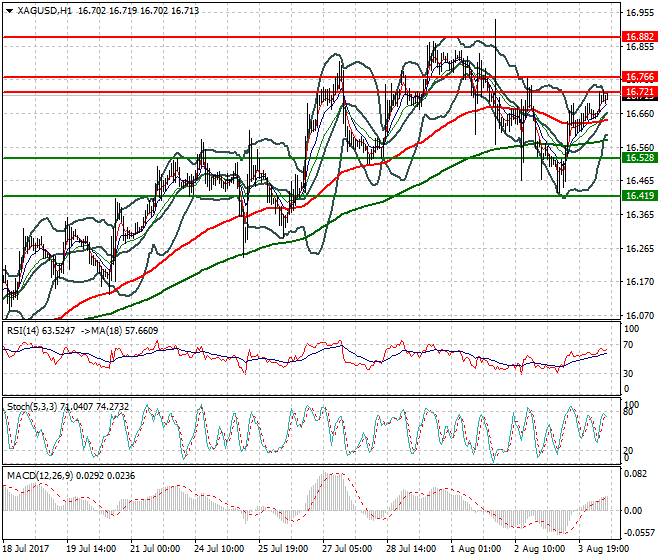Click the 19 Jul 14:00 time label
This screenshot has width=660, height=560.
click(x=91, y=549)
